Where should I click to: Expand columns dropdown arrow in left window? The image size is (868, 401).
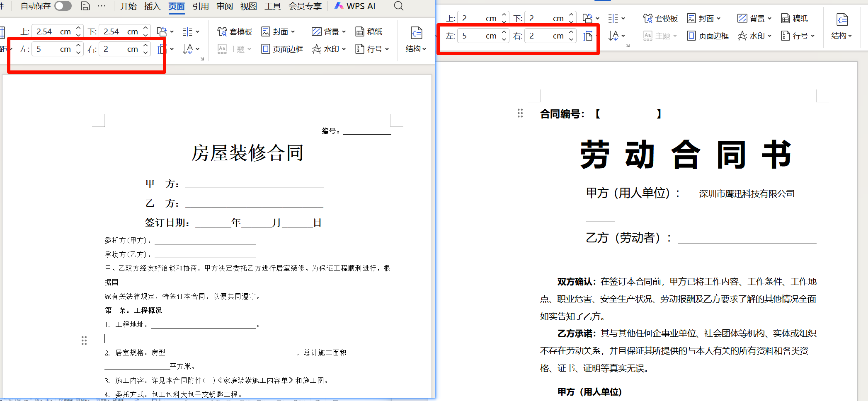point(198,31)
